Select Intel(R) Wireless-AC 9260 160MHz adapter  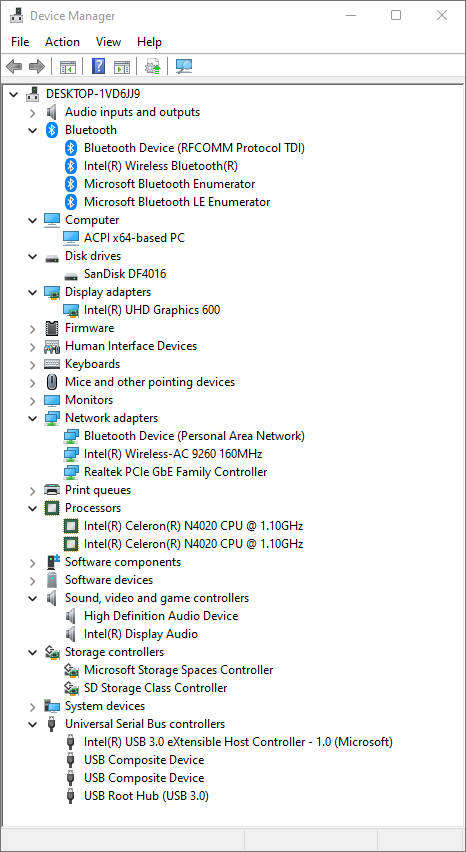(x=173, y=454)
